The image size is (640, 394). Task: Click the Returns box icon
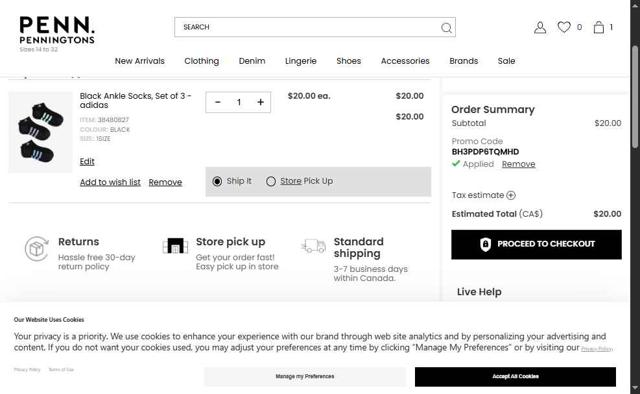(37, 248)
